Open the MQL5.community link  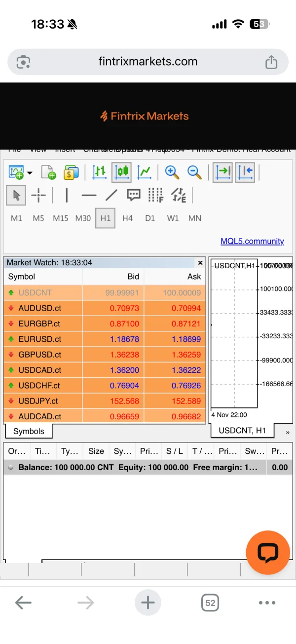click(252, 241)
